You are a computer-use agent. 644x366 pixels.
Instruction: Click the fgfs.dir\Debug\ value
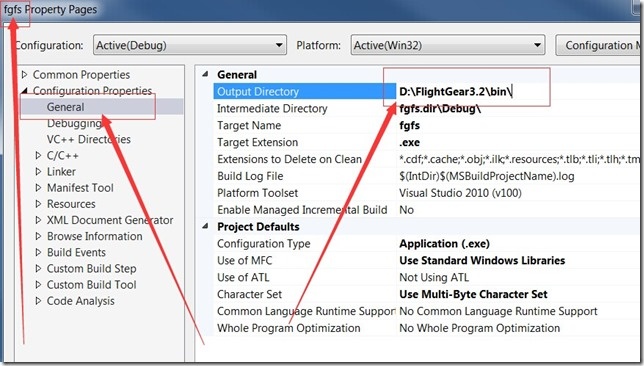click(x=440, y=108)
